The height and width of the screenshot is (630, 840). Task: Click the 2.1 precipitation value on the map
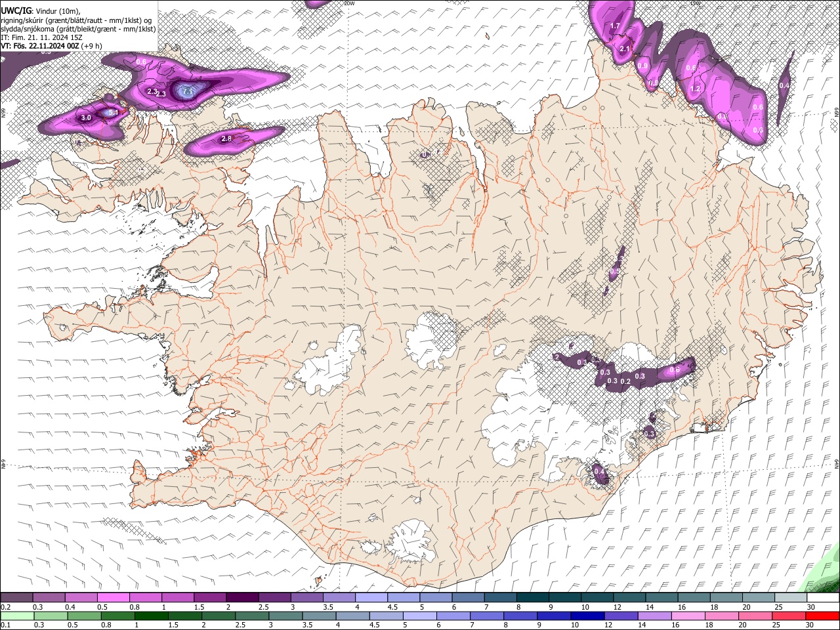pos(625,49)
